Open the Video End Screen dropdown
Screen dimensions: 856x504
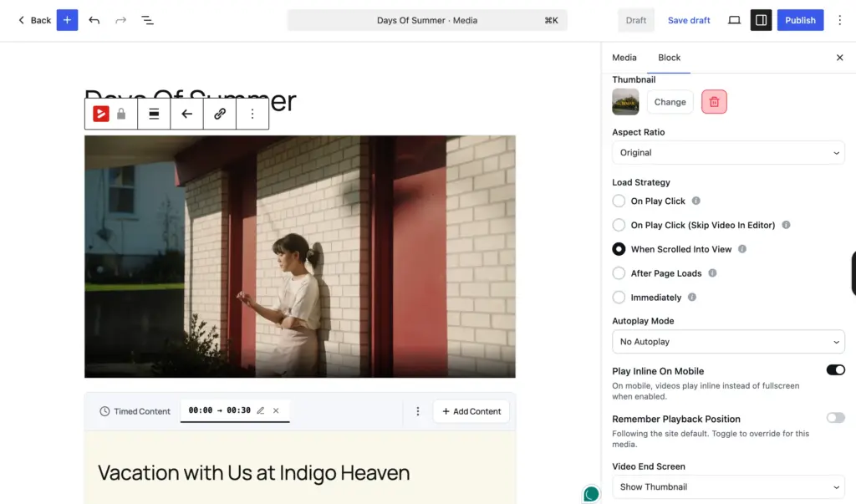click(728, 486)
